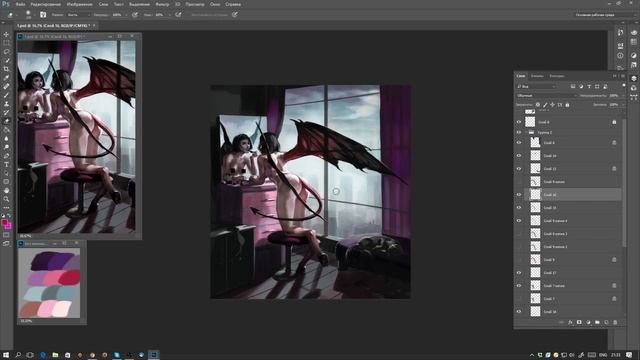The width and height of the screenshot is (640, 360).
Task: Open the eraser flow slider arrow
Action: coord(169,15)
